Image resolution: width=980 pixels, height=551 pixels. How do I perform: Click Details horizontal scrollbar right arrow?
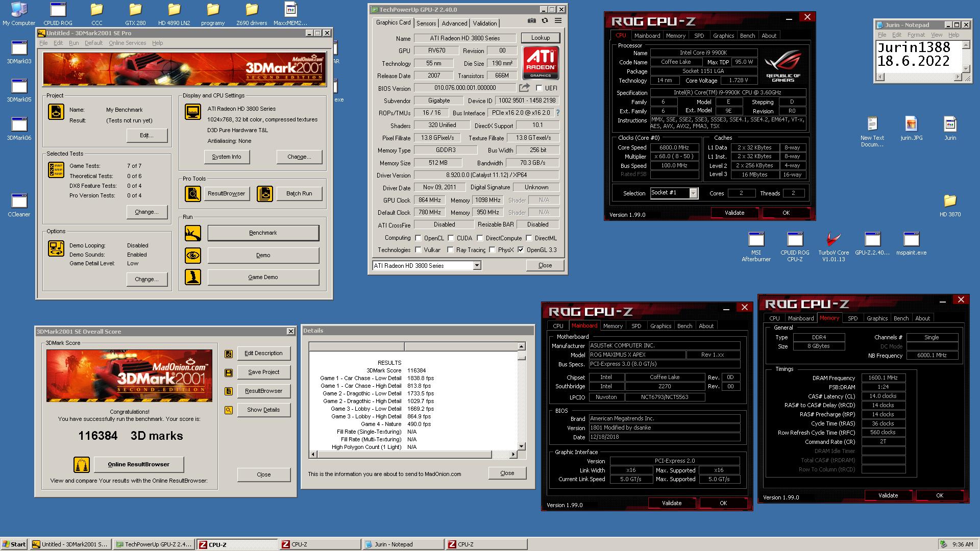point(513,454)
